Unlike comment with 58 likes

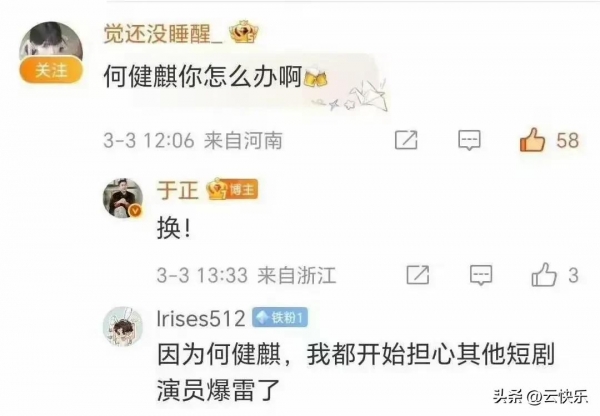(532, 139)
